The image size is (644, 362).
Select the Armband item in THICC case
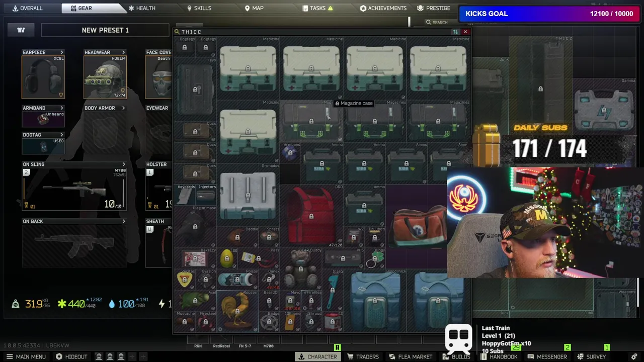[x=290, y=153]
